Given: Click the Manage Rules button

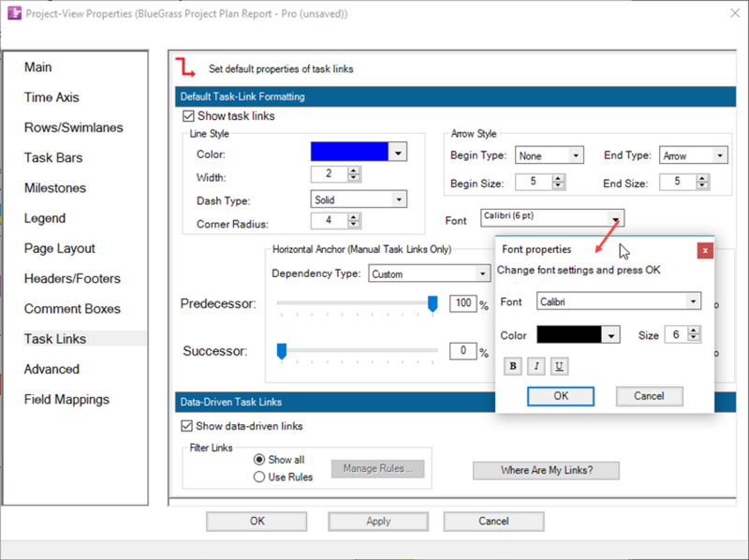Looking at the screenshot, I should click(x=378, y=469).
